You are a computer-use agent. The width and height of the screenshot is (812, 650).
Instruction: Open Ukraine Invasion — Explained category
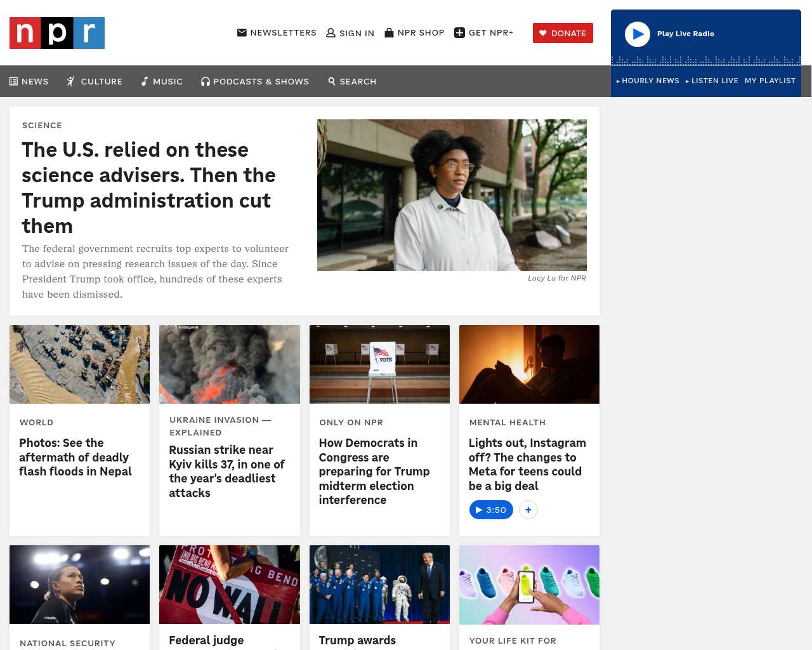(220, 426)
